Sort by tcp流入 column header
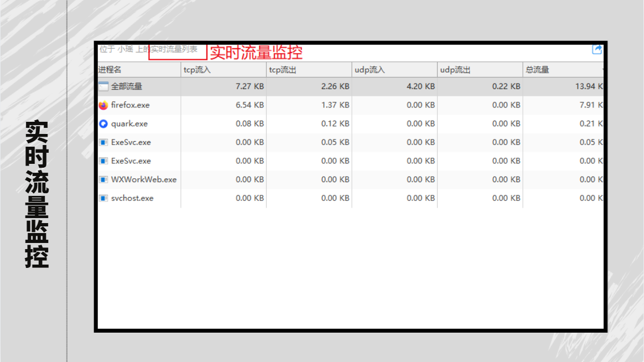 [224, 70]
